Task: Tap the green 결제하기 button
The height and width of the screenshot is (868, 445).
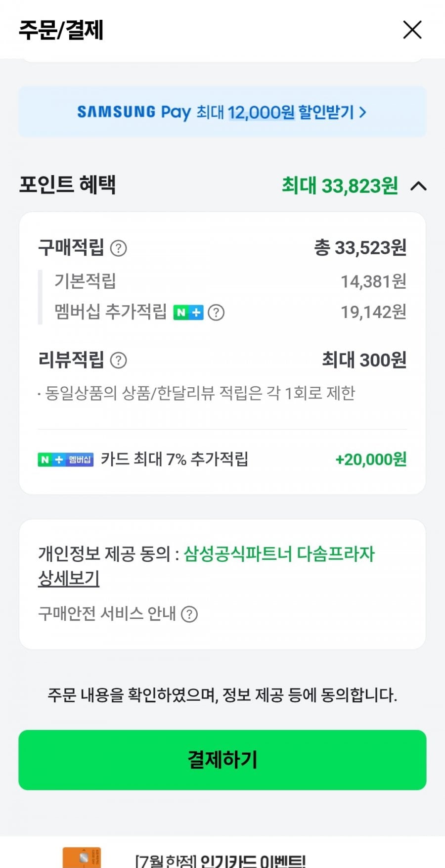Action: coord(222,760)
